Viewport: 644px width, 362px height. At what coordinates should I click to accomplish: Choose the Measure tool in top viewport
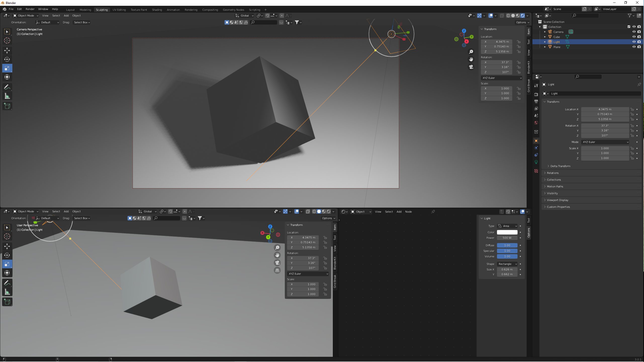pyautogui.click(x=7, y=96)
